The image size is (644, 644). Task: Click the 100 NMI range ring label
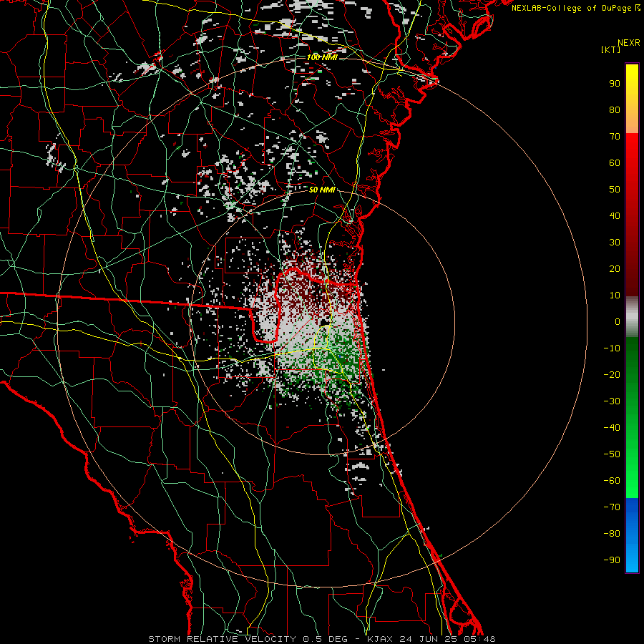[322, 57]
